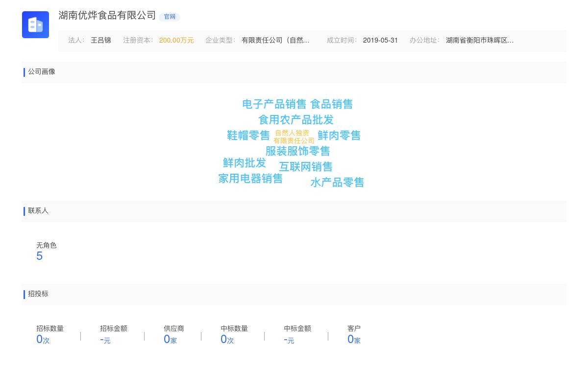Click truncated office address 湖南省衡阳市珠晖区…
This screenshot has width=588, height=368.
480,41
